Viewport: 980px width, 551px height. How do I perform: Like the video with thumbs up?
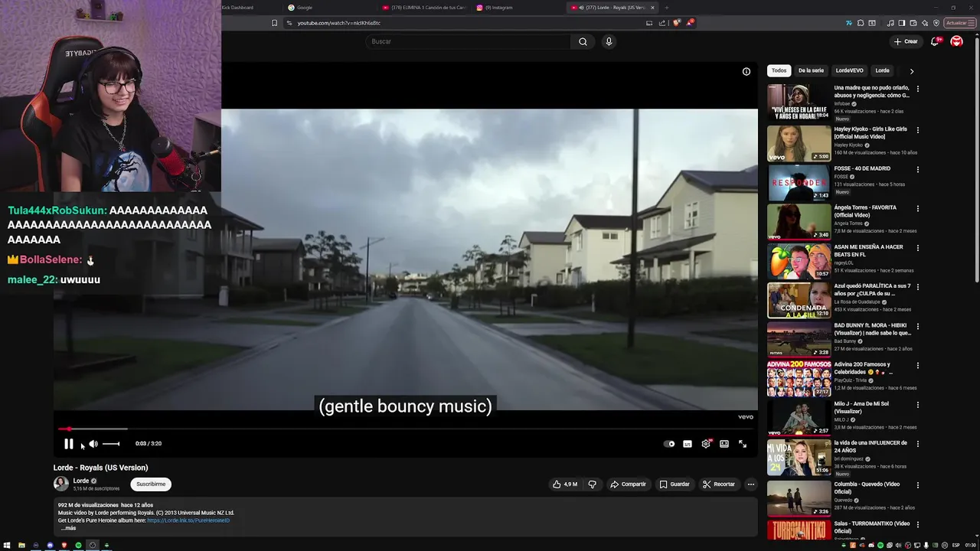[565, 484]
